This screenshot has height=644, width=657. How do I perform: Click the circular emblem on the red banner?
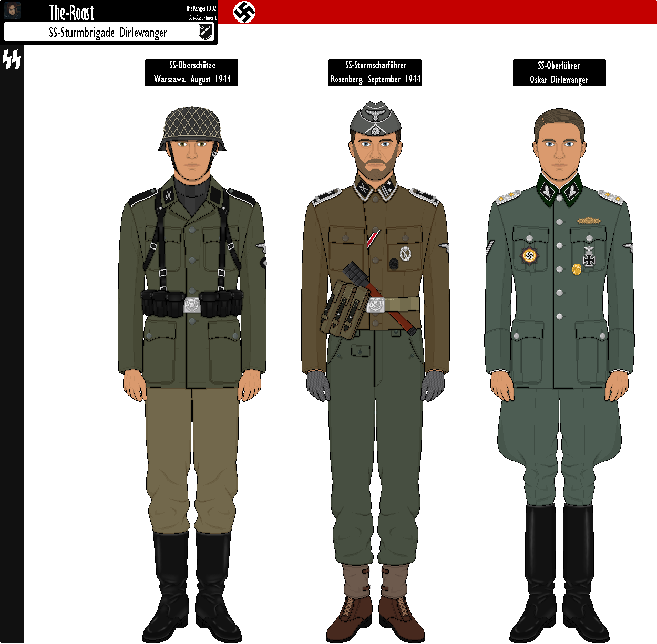pos(244,12)
